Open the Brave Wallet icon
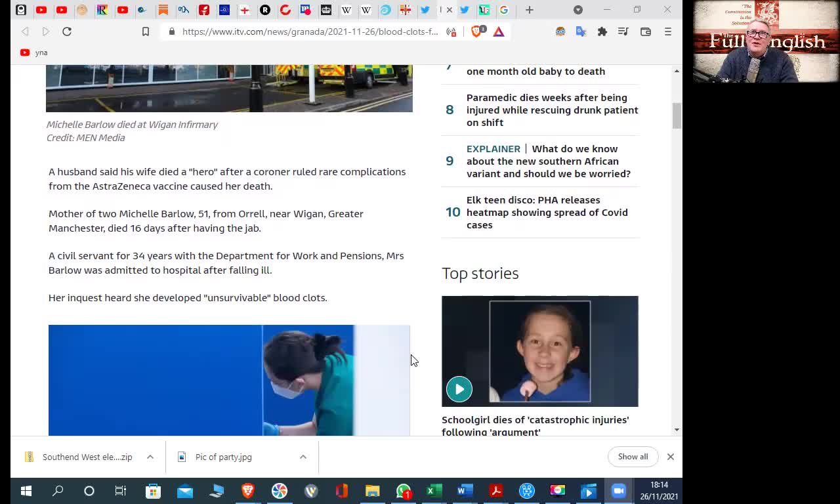The height and width of the screenshot is (504, 840). tap(646, 31)
